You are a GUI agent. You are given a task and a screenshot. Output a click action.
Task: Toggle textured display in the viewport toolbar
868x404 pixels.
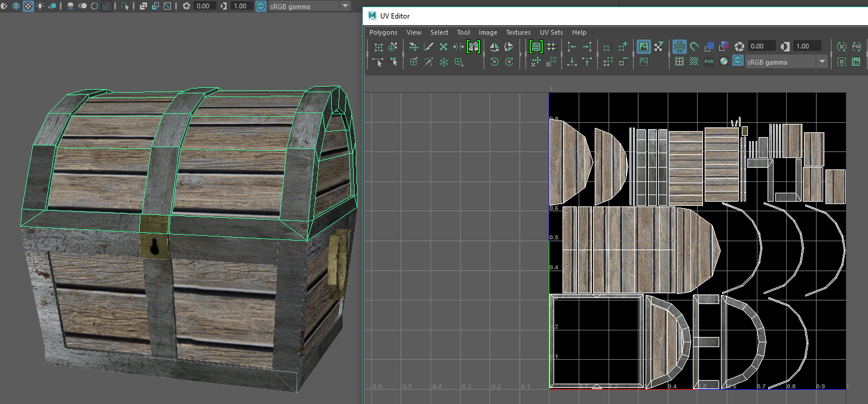point(28,6)
